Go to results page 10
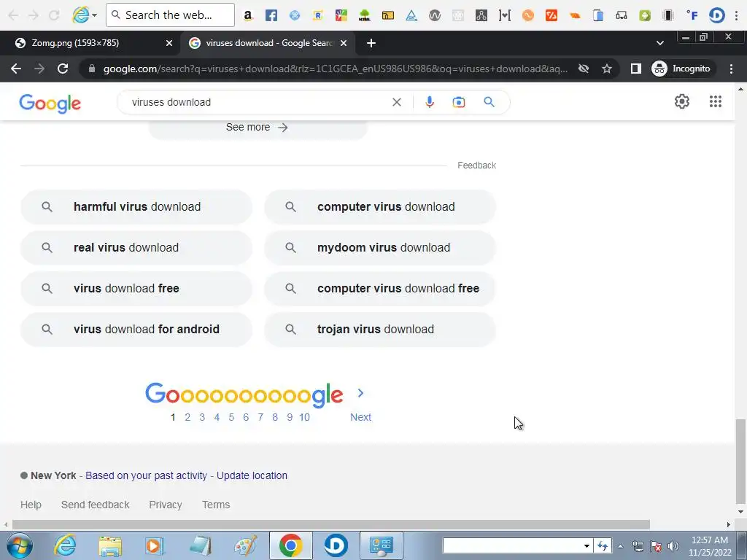 click(304, 417)
